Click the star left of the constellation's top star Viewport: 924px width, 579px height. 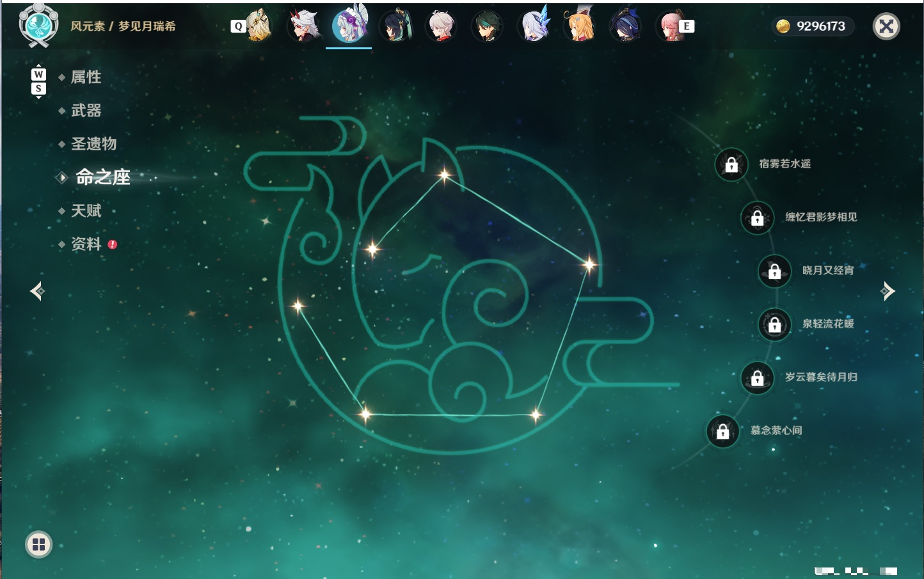(x=372, y=249)
